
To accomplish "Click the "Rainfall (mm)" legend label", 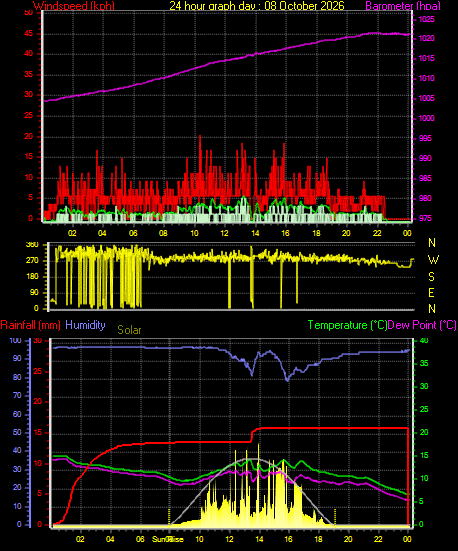I will [31, 325].
